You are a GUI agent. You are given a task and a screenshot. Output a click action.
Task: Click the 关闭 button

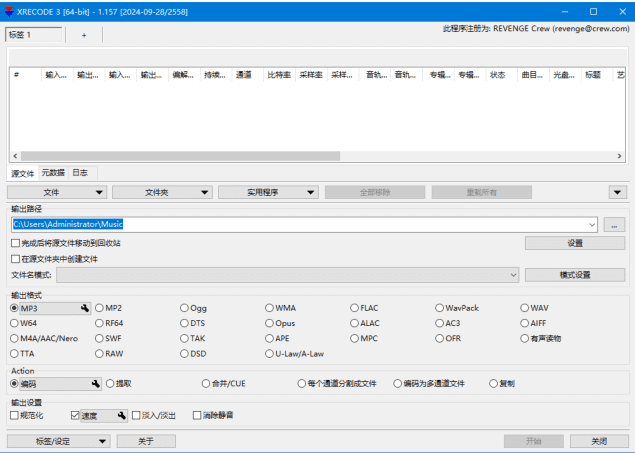tap(599, 441)
